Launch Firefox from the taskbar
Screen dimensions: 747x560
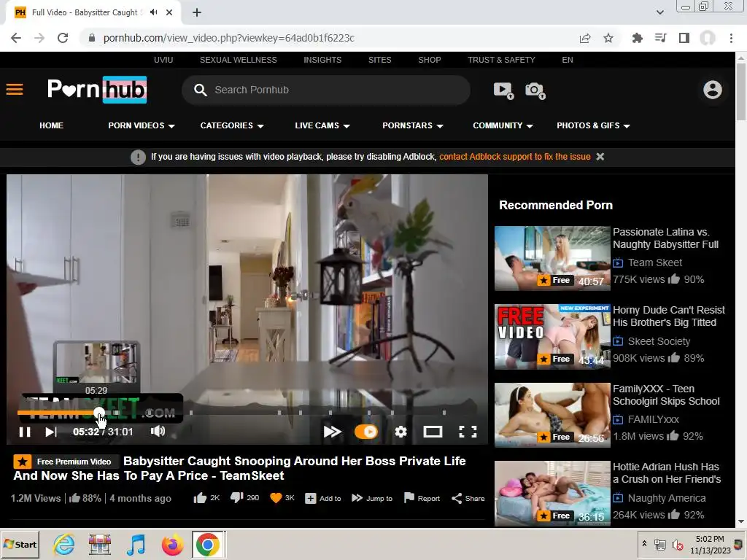click(x=172, y=545)
